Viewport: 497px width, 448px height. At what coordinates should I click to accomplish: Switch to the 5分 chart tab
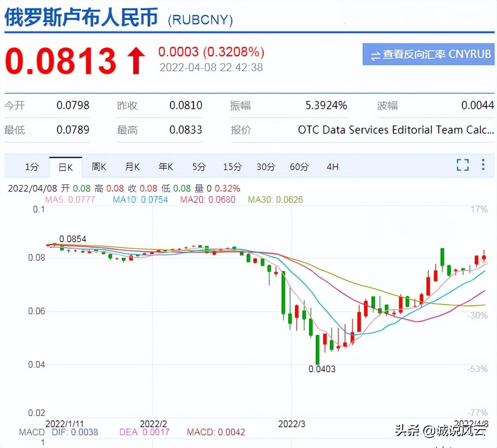click(x=199, y=167)
